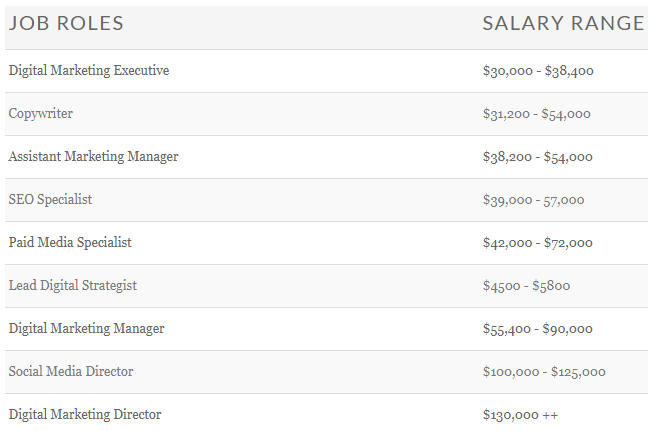The width and height of the screenshot is (655, 431).
Task: Select the $42,000 - $72,000 salary range
Action: 538,243
